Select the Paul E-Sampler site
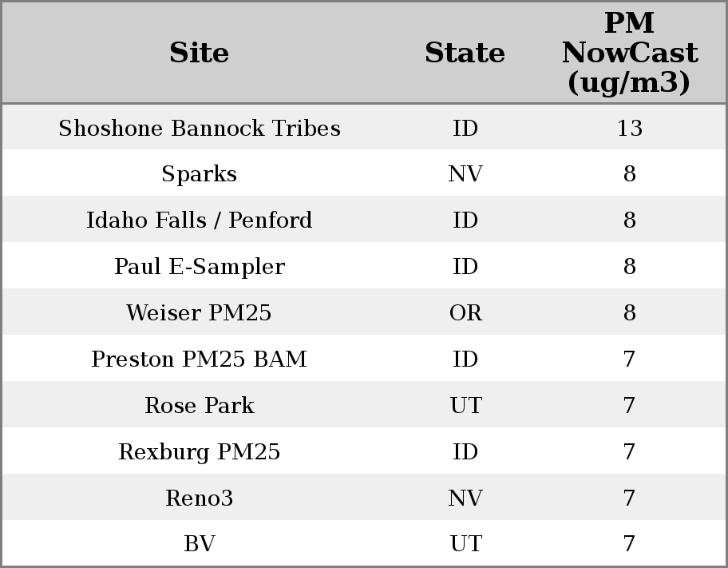Image resolution: width=728 pixels, height=568 pixels. pyautogui.click(x=200, y=267)
